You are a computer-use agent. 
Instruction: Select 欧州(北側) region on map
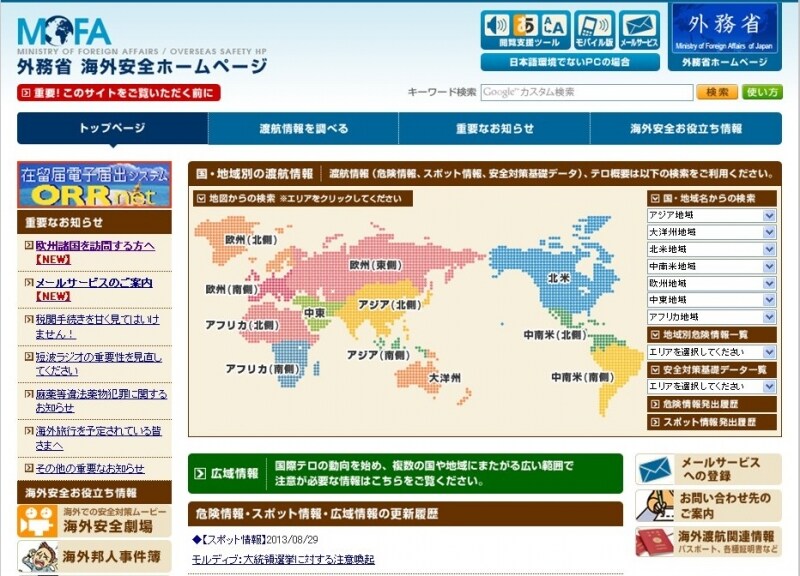(x=251, y=239)
